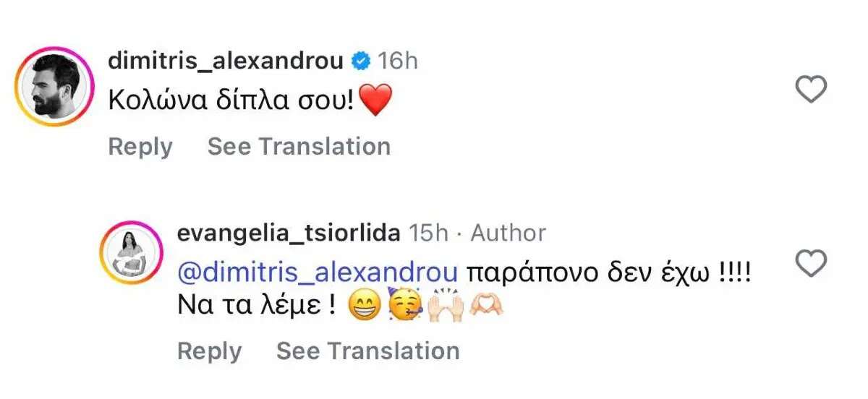Screen dimensions: 868x399
Task: Open the evangelia_tsiorlida username link
Action: point(289,233)
